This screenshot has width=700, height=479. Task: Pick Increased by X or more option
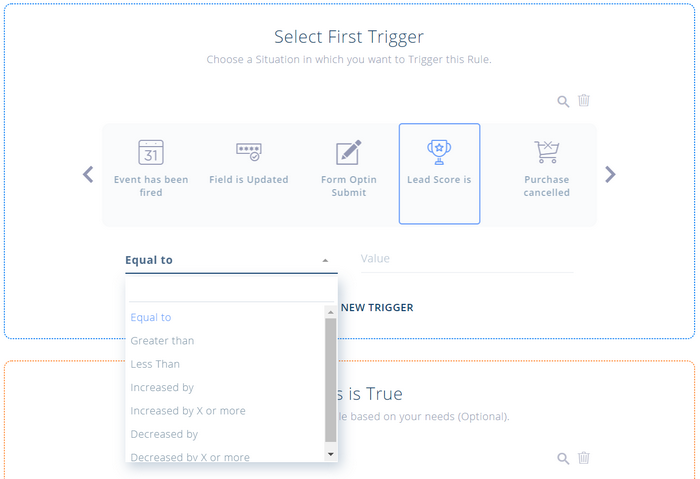coord(188,411)
